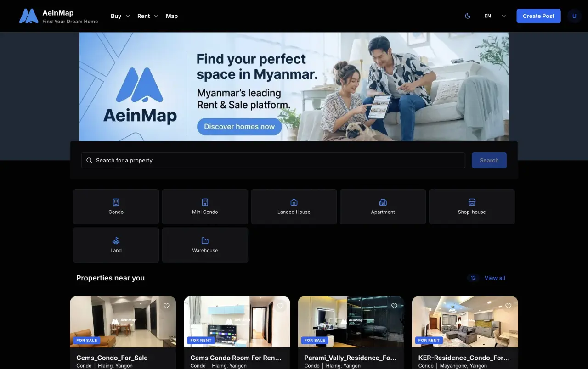
Task: Favorite Parami_Vally_Residence listing heart
Action: point(394,306)
